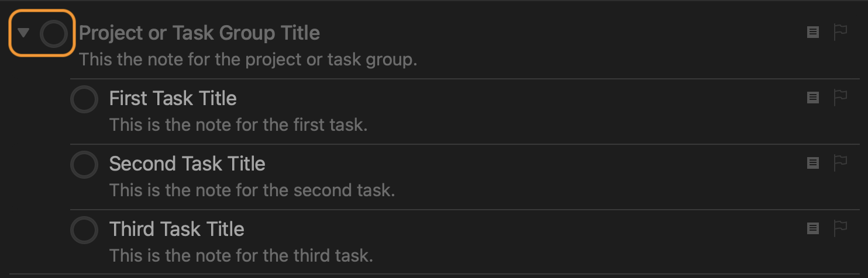Image resolution: width=868 pixels, height=278 pixels.
Task: Choose the Third Task Title row
Action: coord(177,229)
